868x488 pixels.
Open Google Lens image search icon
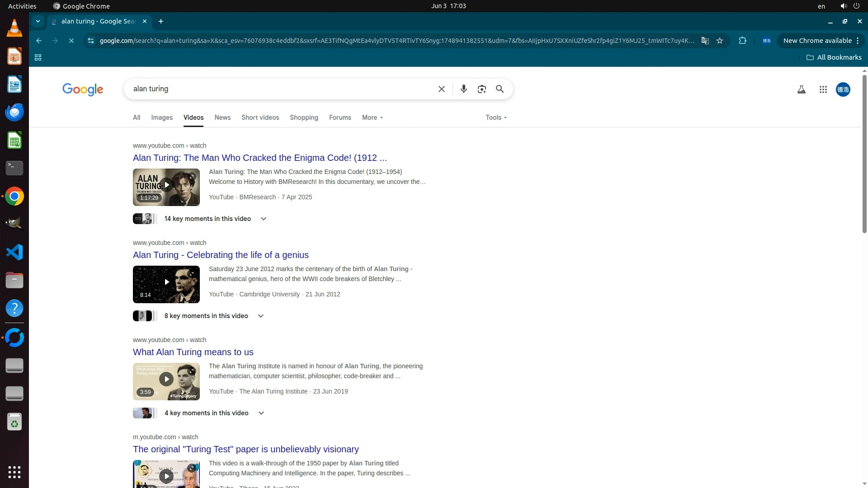coord(481,89)
